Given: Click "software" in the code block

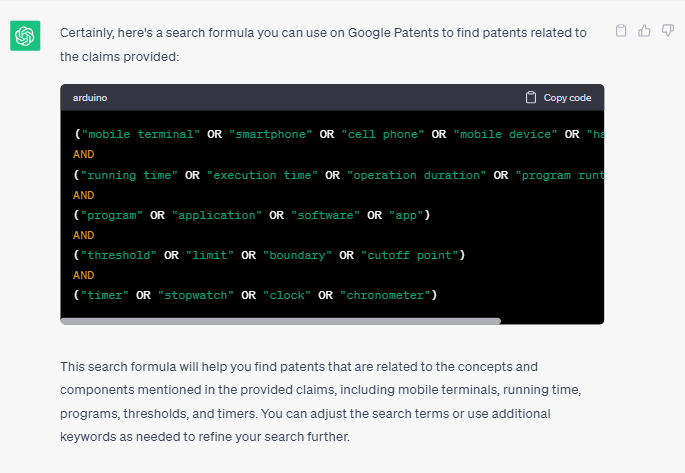Looking at the screenshot, I should click(x=325, y=215).
